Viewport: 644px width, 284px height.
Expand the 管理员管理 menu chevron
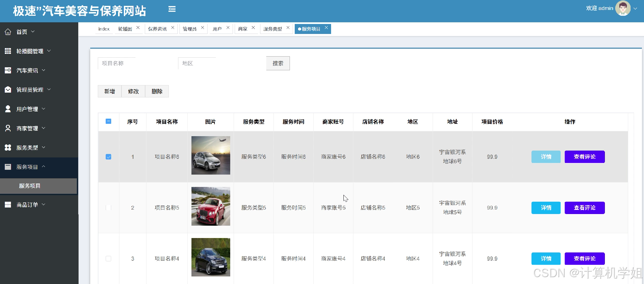(49, 89)
